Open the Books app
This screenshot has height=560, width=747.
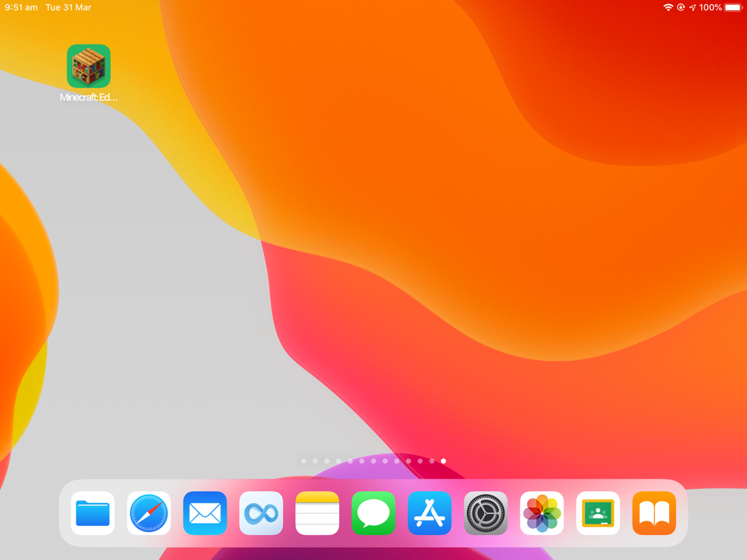pyautogui.click(x=654, y=513)
